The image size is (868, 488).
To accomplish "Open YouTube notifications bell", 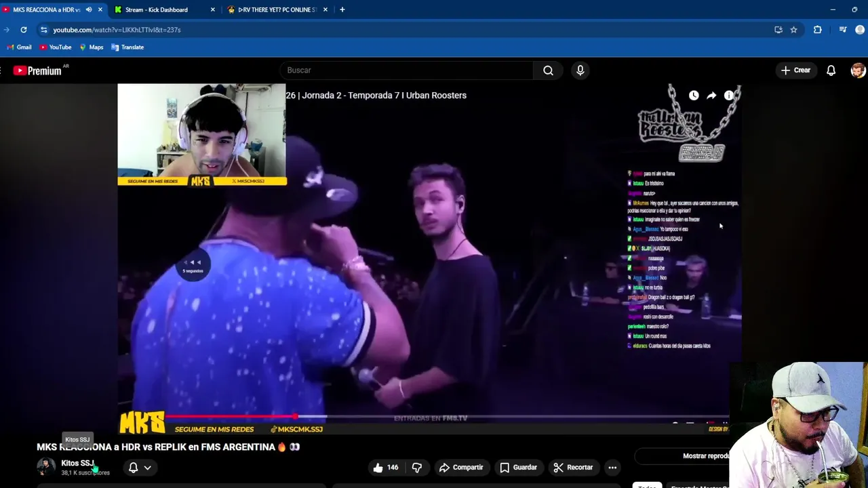I will 831,70.
